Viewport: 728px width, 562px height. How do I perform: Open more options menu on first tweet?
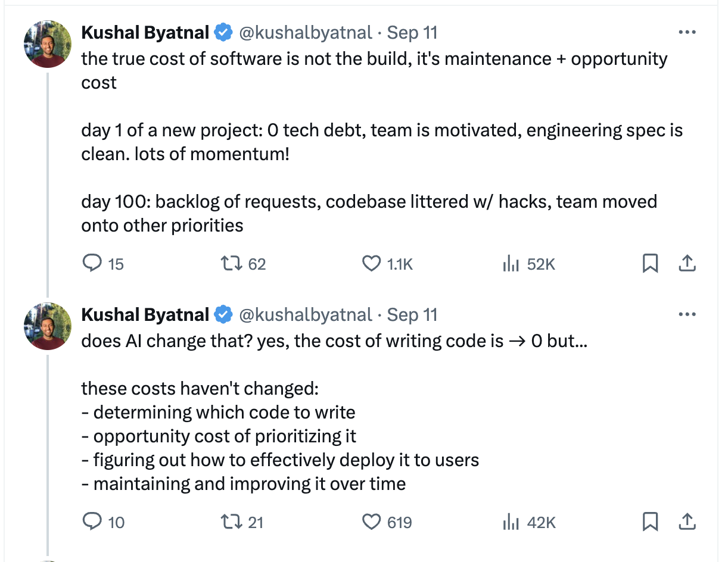click(x=687, y=32)
